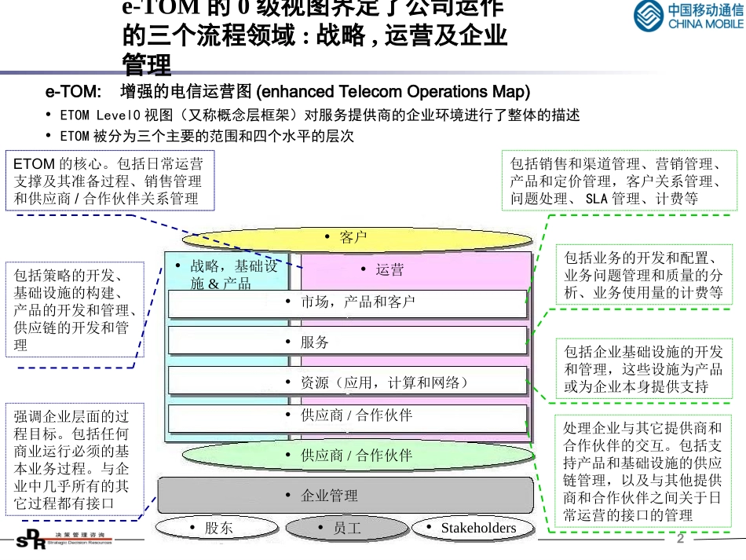Click the Stakeholders ellipse
The image size is (746, 560).
click(x=473, y=528)
